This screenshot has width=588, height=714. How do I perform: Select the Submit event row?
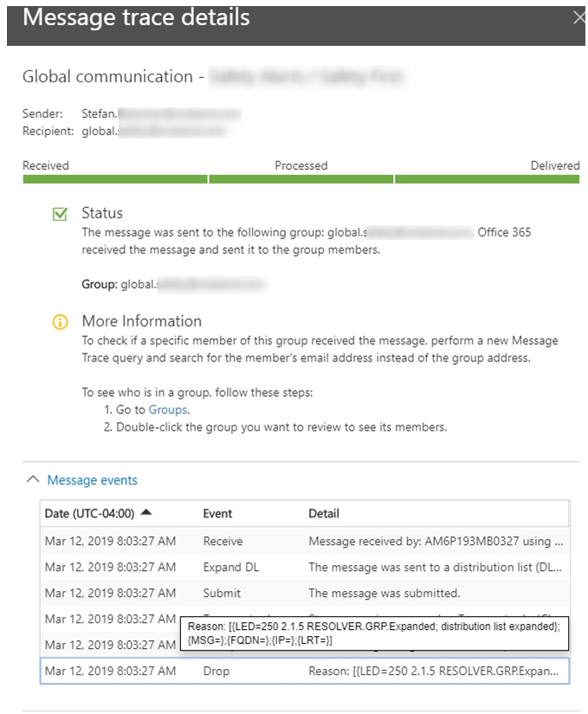coord(303,594)
